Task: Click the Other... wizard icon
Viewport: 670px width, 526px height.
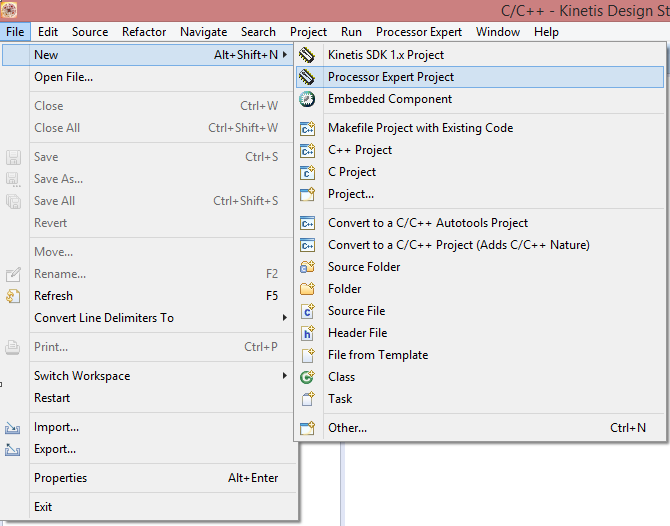Action: pyautogui.click(x=307, y=428)
